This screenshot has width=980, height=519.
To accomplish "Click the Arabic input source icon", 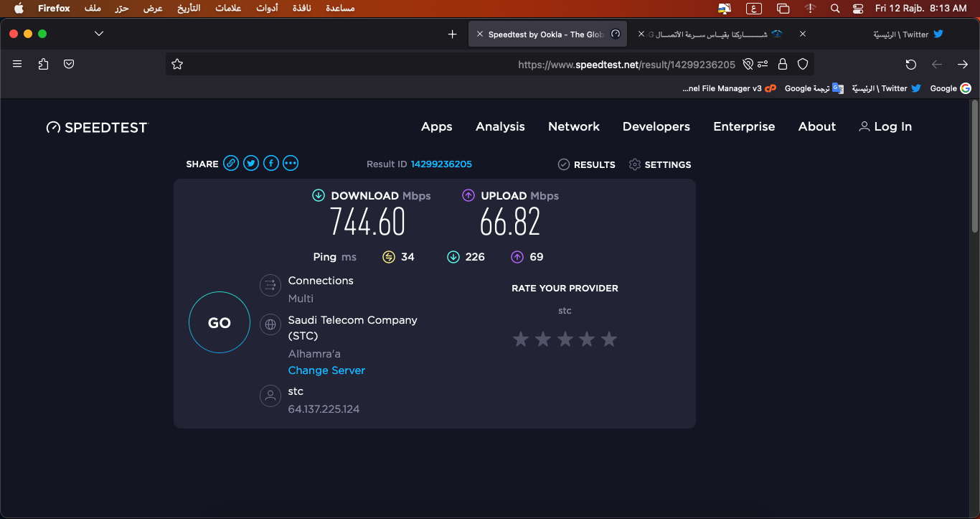I will pyautogui.click(x=754, y=9).
